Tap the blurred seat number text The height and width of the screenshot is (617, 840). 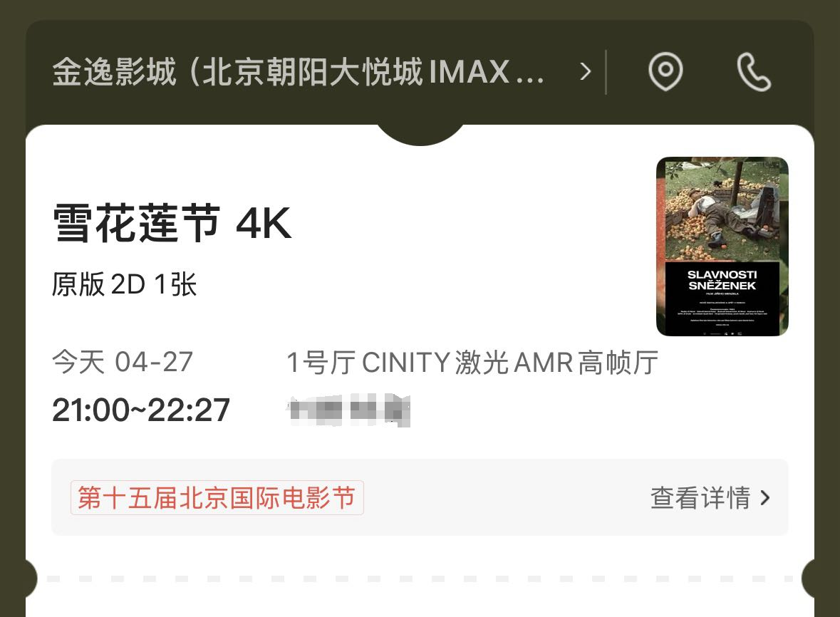pos(348,410)
